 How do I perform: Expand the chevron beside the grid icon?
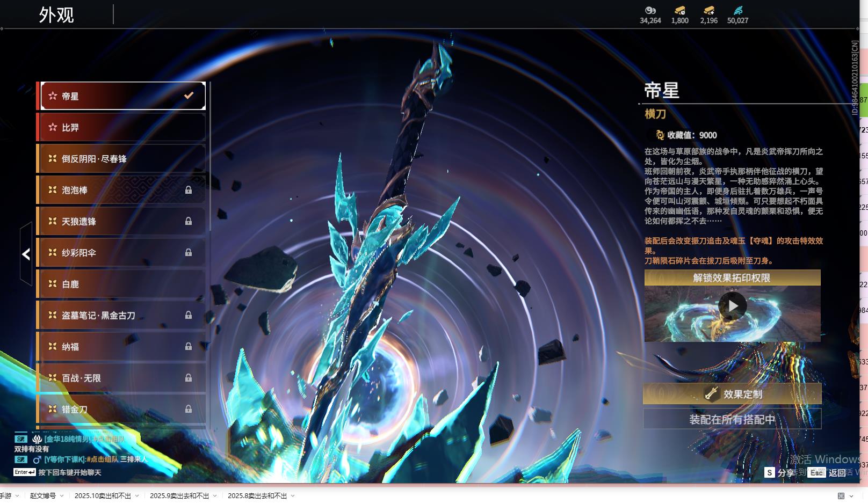[851, 496]
